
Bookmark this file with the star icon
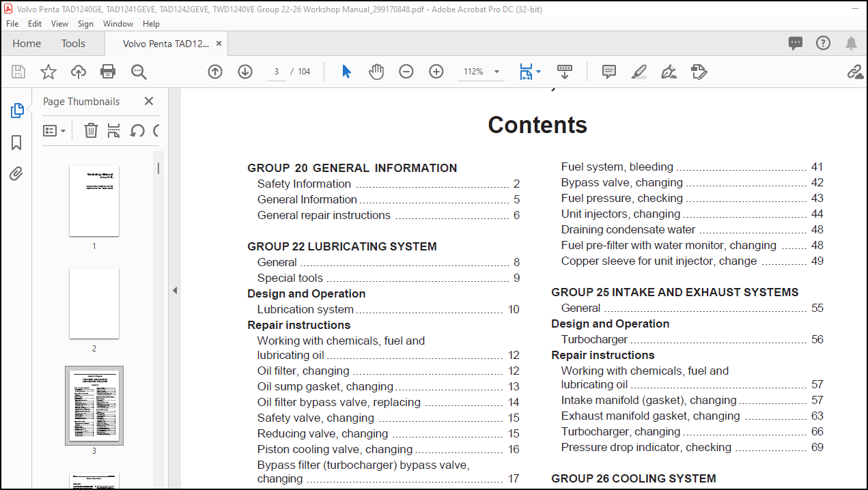coord(48,72)
